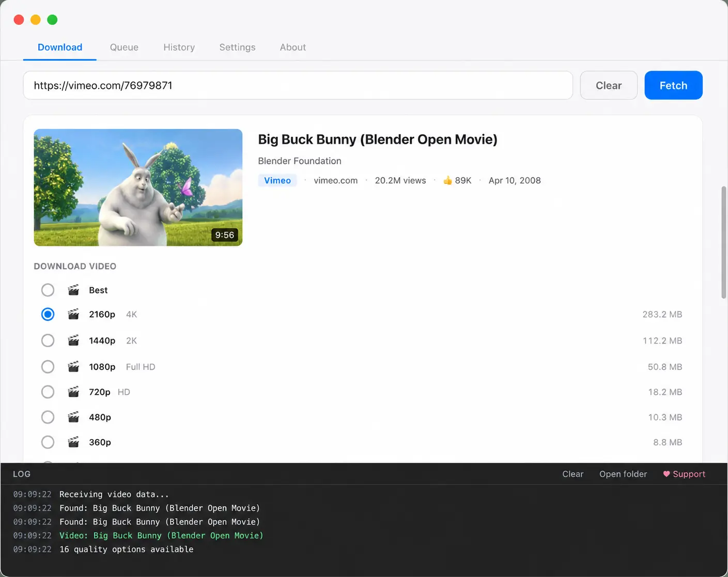This screenshot has width=728, height=577.
Task: Click the LOG panel label
Action: (x=22, y=474)
